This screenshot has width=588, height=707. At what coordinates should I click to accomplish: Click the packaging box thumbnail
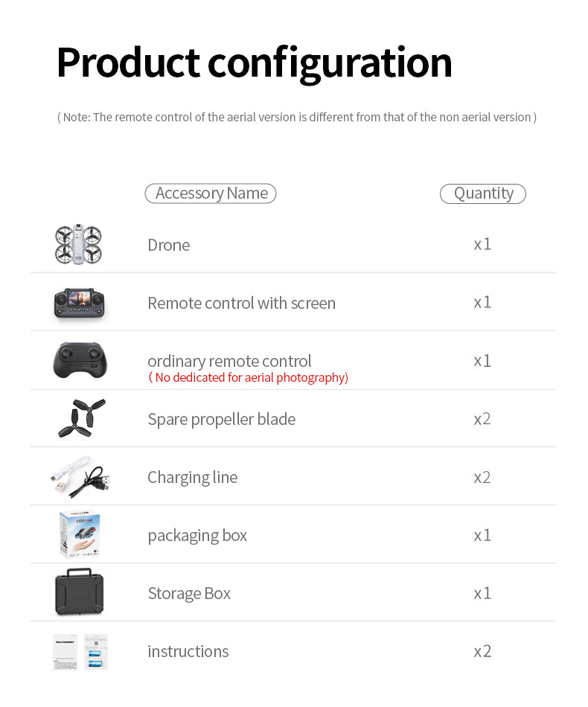click(80, 534)
